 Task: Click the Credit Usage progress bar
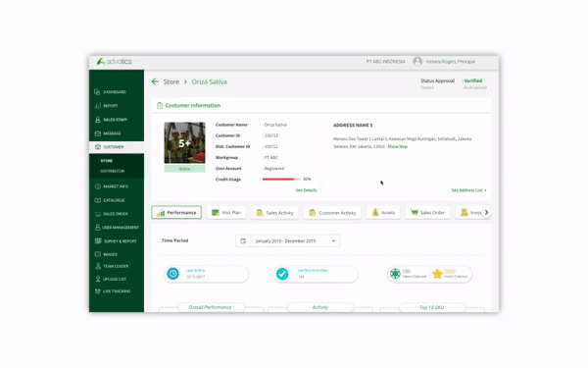coord(281,180)
